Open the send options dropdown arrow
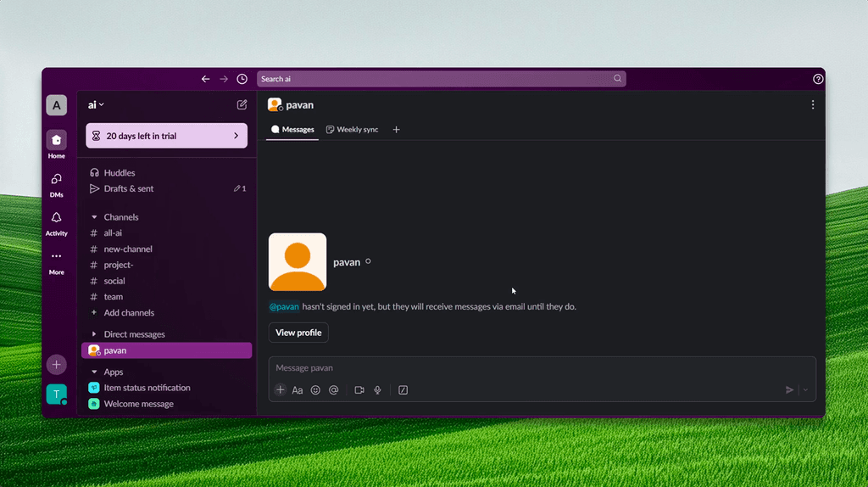This screenshot has height=487, width=868. 805,390
